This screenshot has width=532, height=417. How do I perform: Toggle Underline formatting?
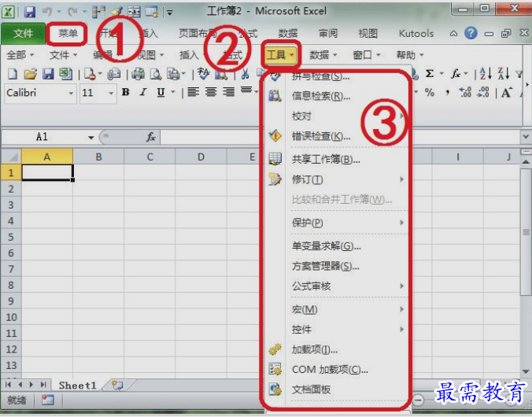point(161,92)
